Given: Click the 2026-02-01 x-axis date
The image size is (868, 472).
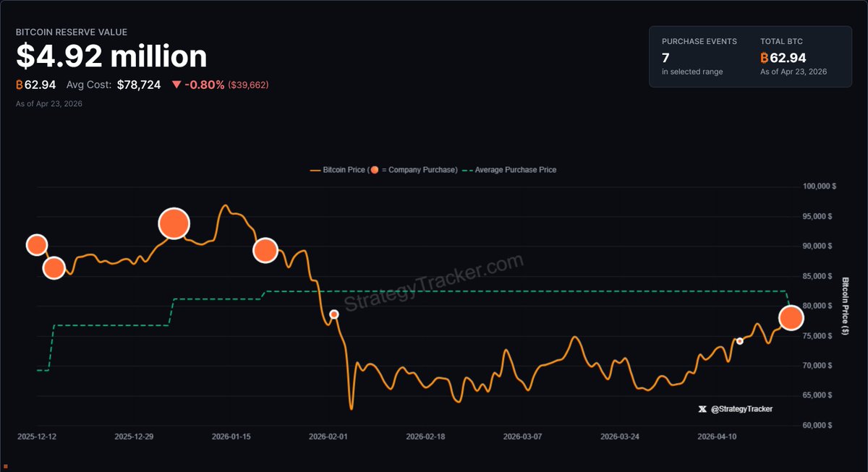Looking at the screenshot, I should pos(328,437).
